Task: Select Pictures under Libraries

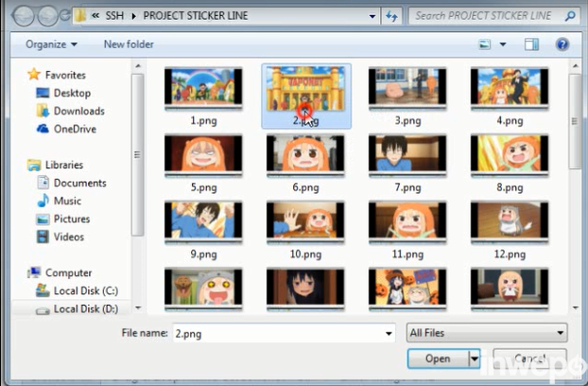Action: coord(72,219)
